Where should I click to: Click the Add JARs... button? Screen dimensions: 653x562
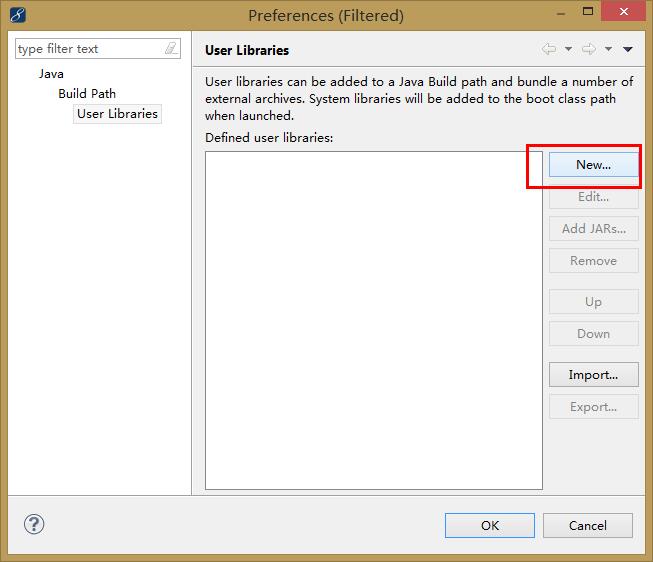click(593, 228)
